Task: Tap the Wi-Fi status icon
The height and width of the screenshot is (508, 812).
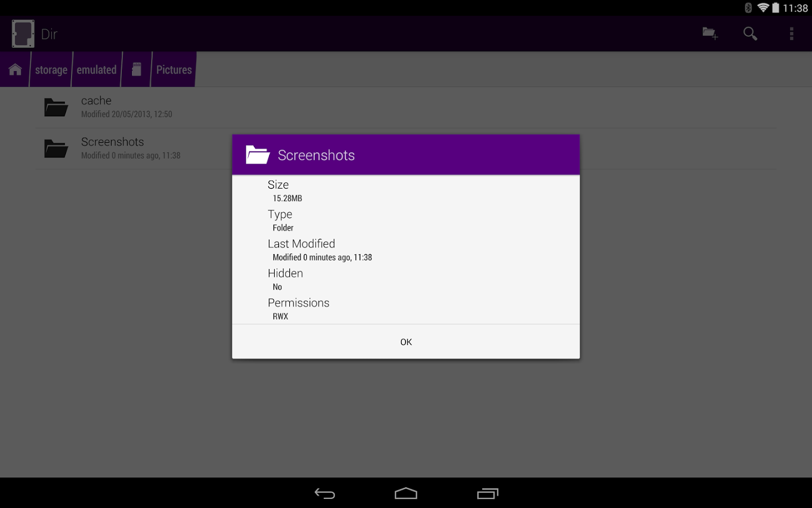Action: point(763,8)
